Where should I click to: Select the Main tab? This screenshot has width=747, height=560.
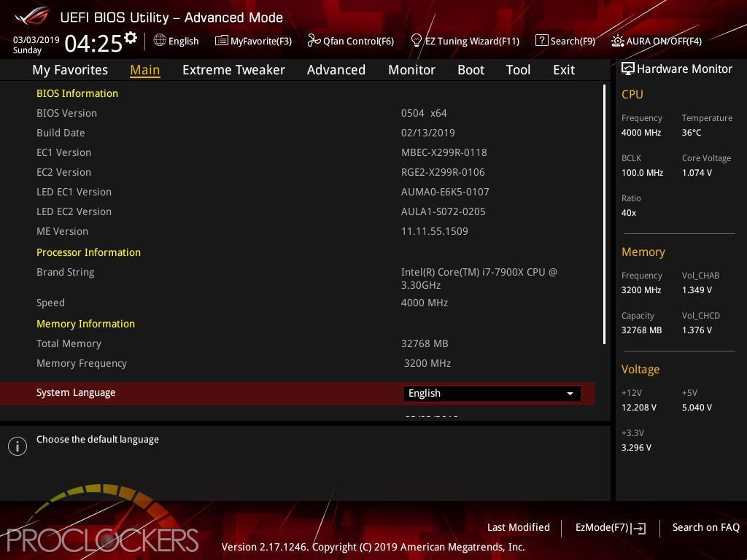click(x=145, y=70)
